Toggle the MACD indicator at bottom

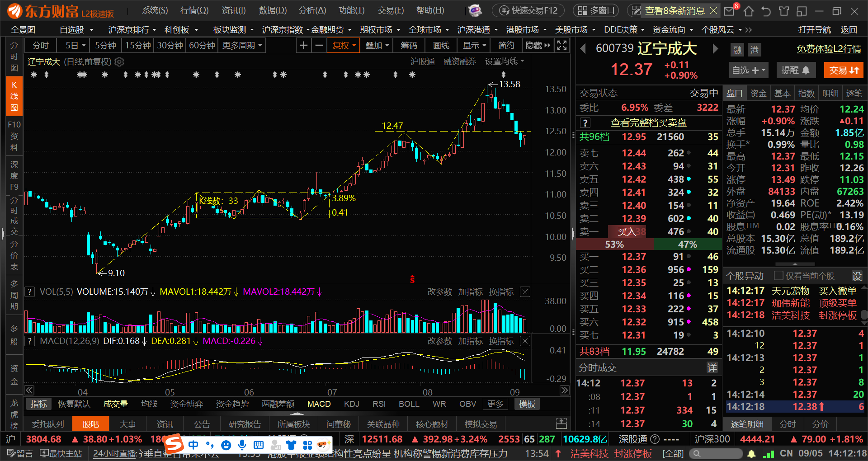pos(319,404)
